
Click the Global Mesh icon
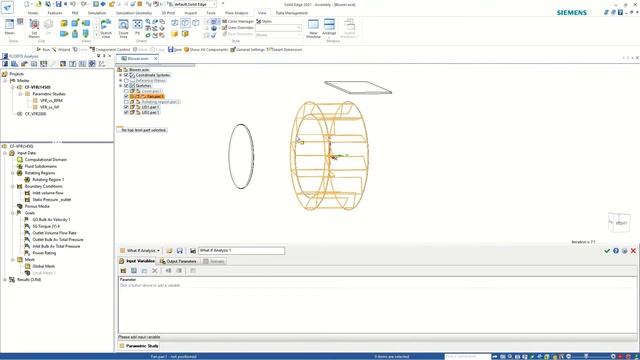pos(27,266)
